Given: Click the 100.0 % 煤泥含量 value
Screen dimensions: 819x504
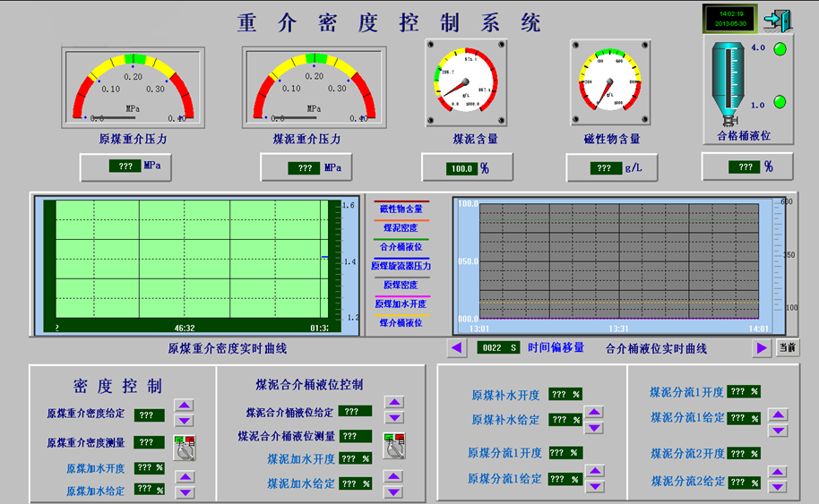Looking at the screenshot, I should click(x=461, y=168).
